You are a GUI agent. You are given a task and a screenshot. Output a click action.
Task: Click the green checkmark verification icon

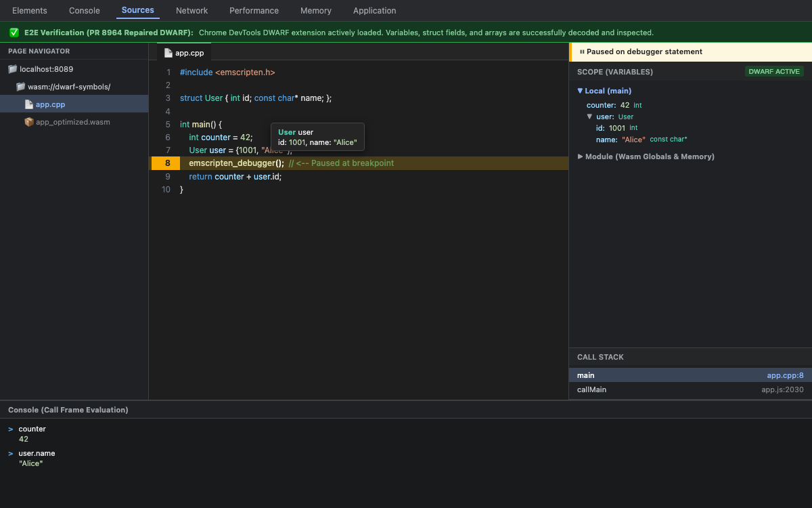14,33
